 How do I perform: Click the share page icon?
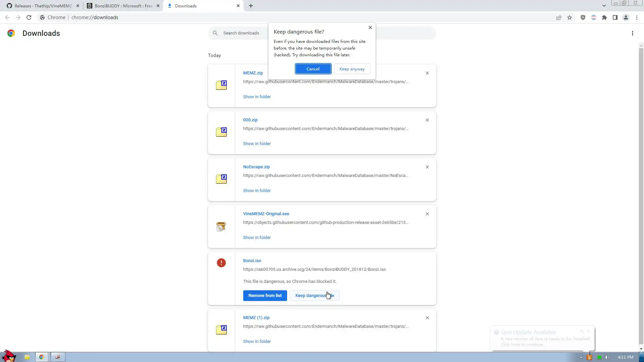(559, 17)
